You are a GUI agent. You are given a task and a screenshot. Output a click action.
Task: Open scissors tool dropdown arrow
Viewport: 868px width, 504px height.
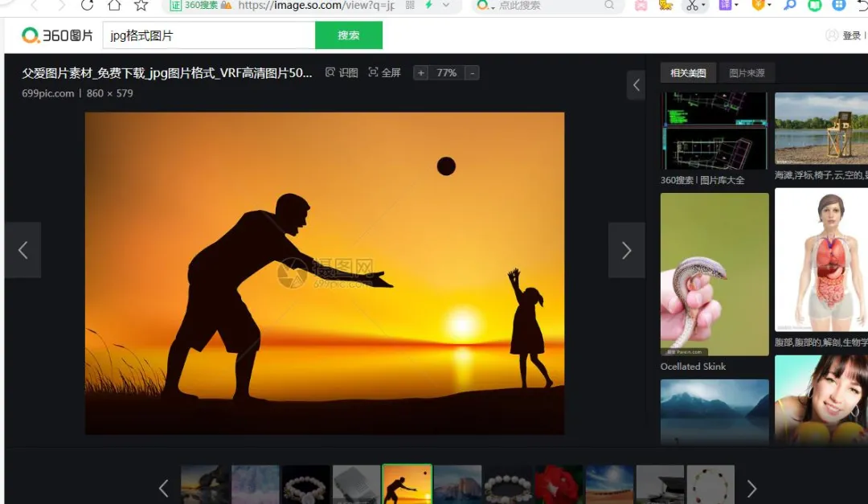click(x=703, y=6)
